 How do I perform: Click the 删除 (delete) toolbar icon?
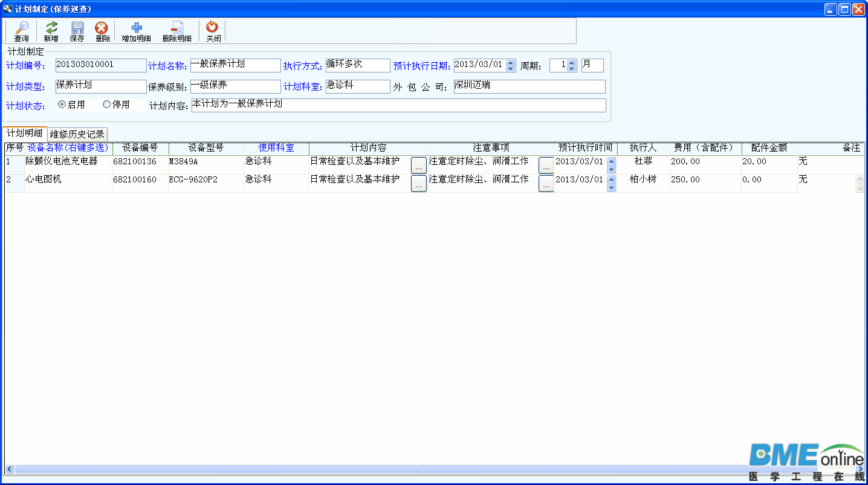(x=102, y=31)
